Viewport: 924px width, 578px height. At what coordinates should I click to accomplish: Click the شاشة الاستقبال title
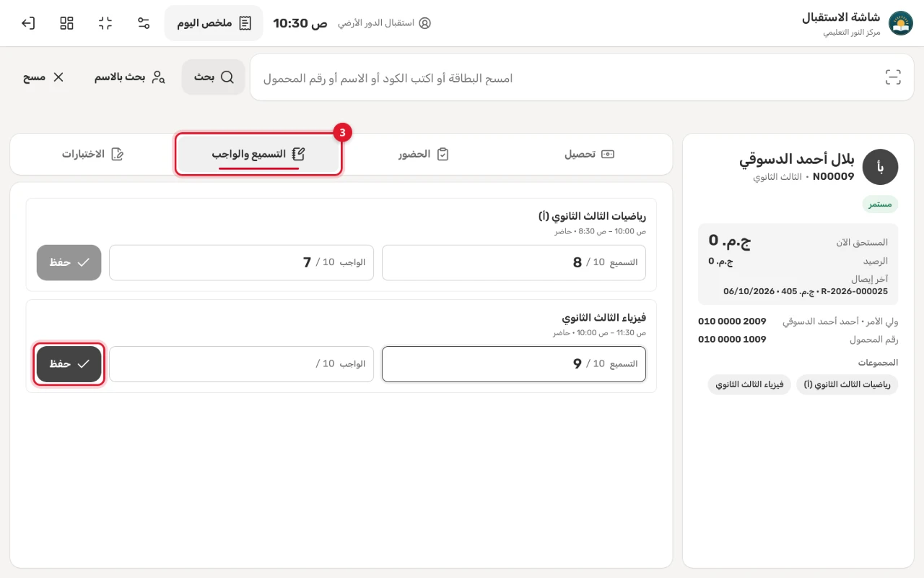coord(840,17)
